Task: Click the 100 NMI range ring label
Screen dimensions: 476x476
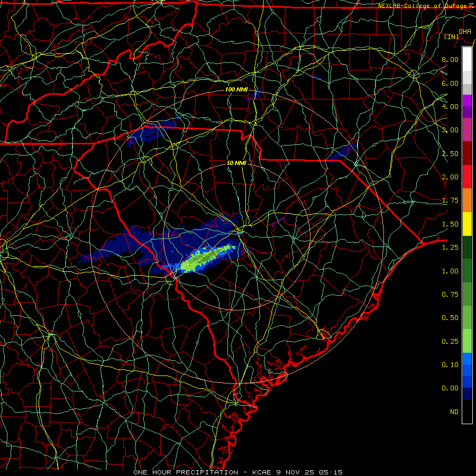Action: coord(236,89)
